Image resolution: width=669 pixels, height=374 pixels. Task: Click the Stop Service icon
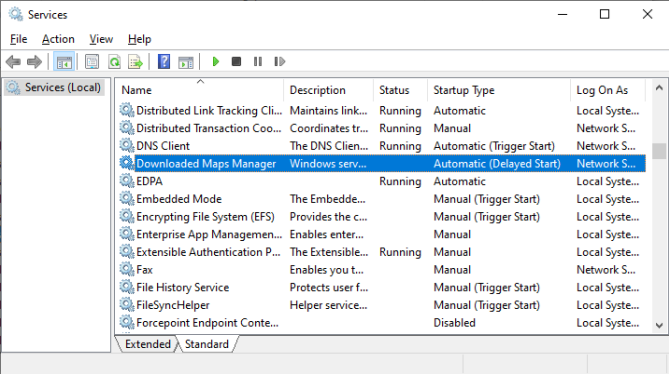[x=236, y=62]
